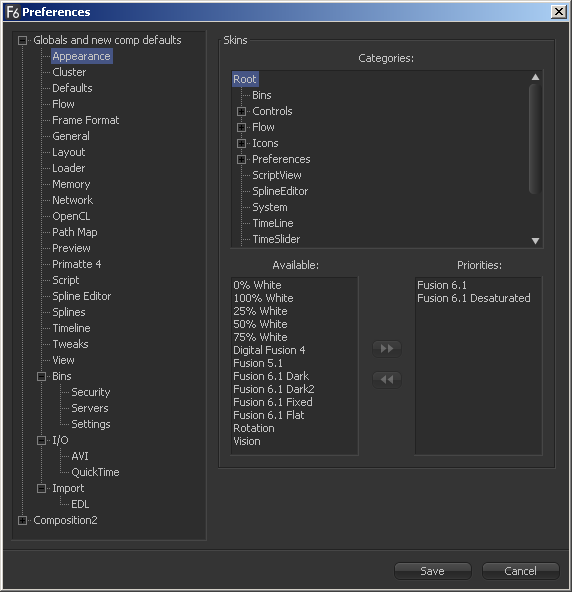
Task: Click the Categories scroll down arrow
Action: point(535,241)
